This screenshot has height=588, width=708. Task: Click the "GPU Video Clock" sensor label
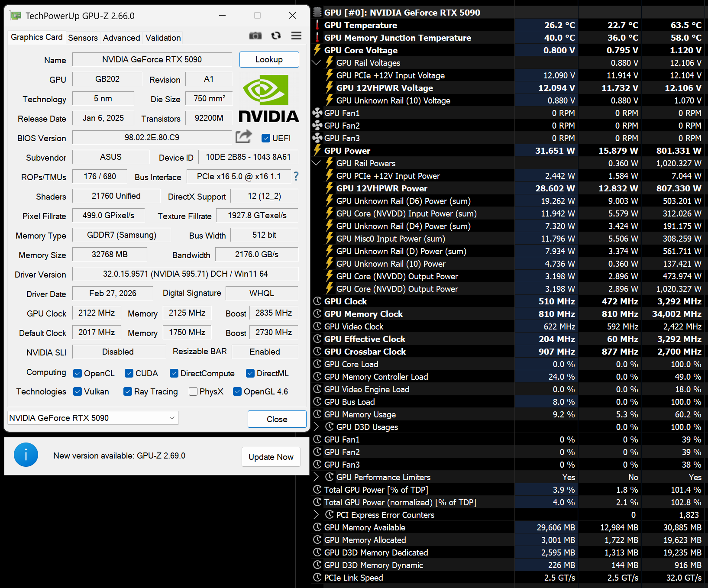(x=354, y=326)
